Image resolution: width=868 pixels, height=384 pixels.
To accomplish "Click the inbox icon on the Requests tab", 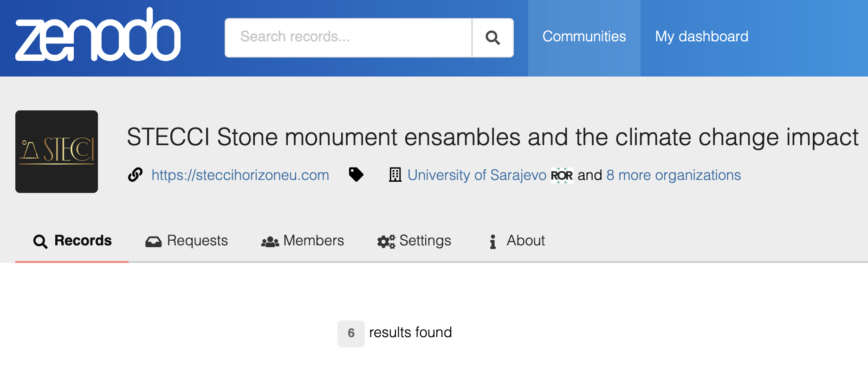I will pos(153,242).
